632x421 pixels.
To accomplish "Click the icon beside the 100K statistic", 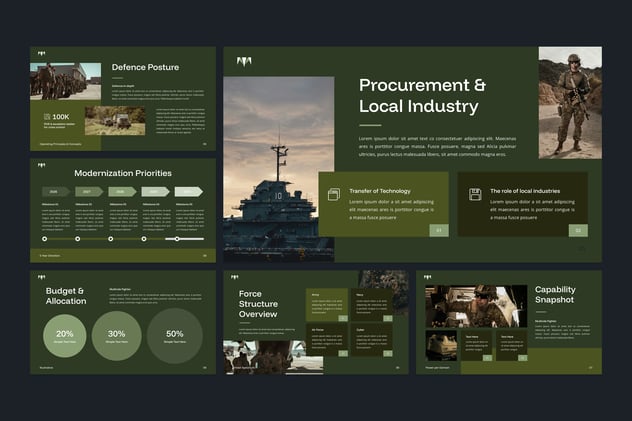I will 45,116.
